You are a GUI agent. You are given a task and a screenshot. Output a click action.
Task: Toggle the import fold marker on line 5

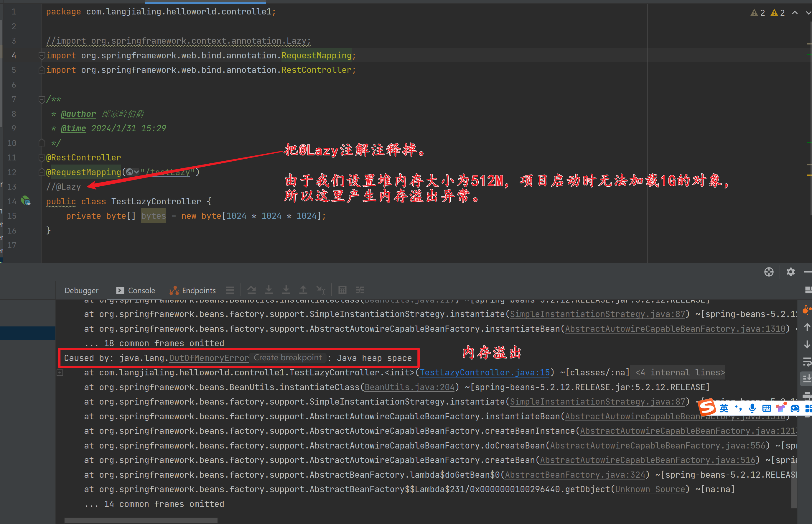[x=42, y=70]
